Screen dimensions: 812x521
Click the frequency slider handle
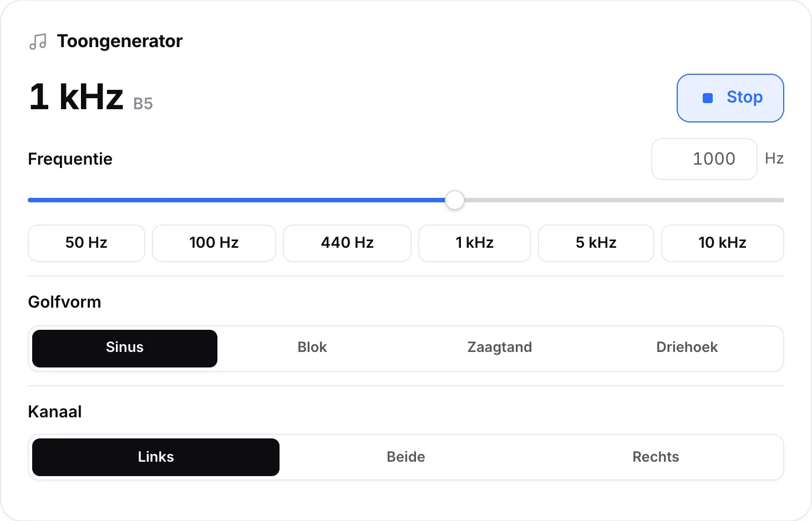pos(455,200)
